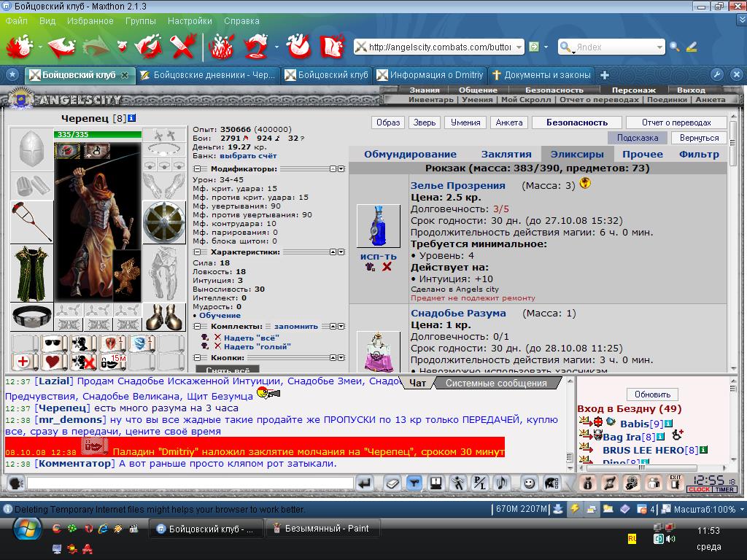
Task: Click the equipped belt slot
Action: click(x=31, y=316)
